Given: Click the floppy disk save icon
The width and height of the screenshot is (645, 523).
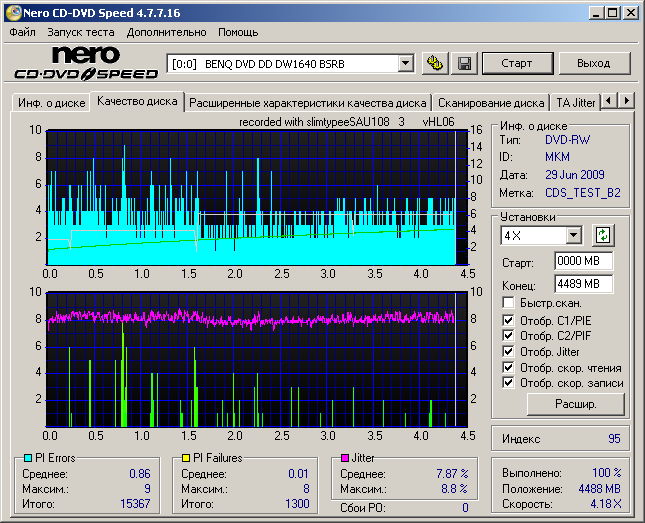Looking at the screenshot, I should click(464, 63).
